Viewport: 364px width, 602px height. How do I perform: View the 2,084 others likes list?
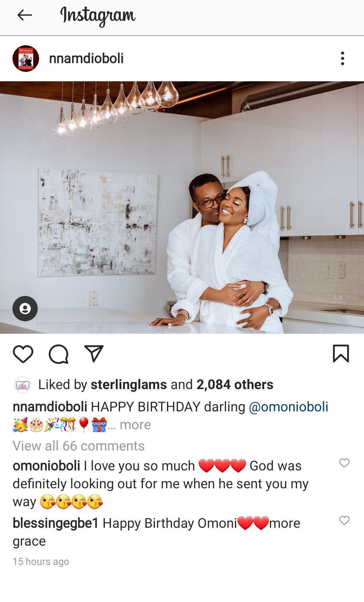pos(235,385)
